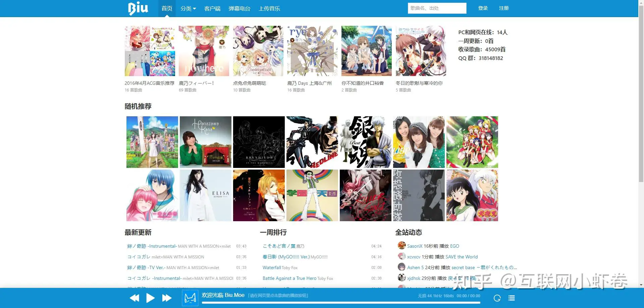This screenshot has height=308, width=644.
Task: Open 冬日的歌献与寒冷的你 playlist cover
Action: pos(421,51)
